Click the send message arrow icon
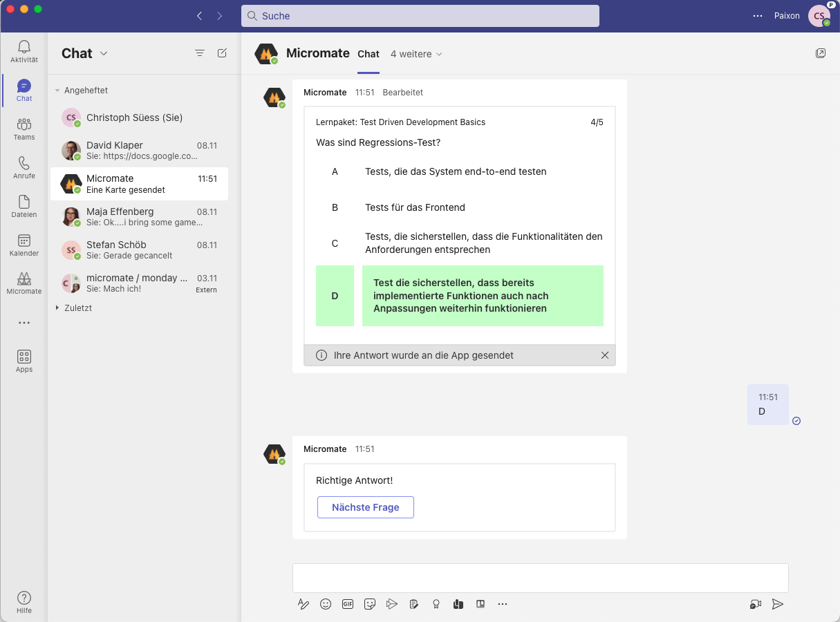This screenshot has height=622, width=840. click(778, 604)
